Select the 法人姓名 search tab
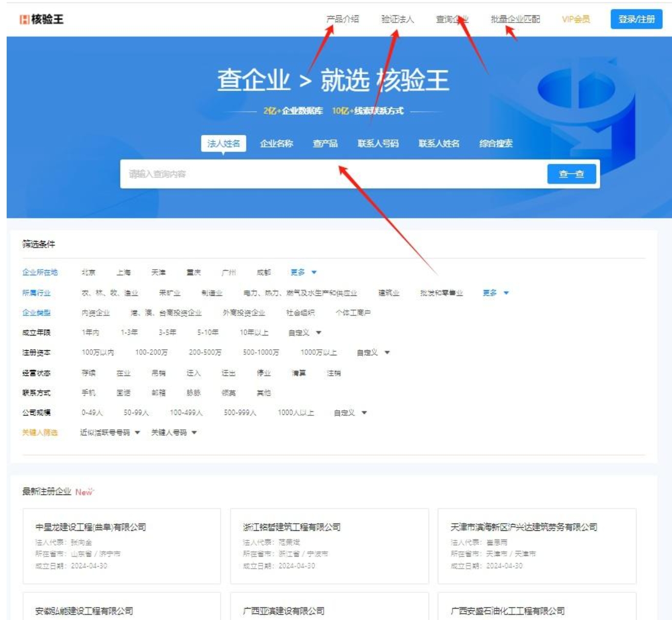 click(223, 144)
